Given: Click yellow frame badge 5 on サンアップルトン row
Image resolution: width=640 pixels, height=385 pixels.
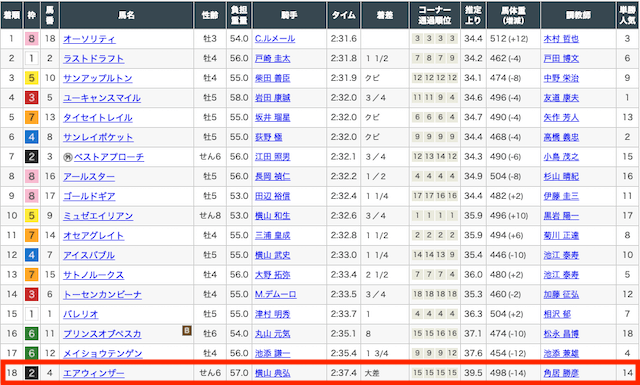Looking at the screenshot, I should 31,78.
